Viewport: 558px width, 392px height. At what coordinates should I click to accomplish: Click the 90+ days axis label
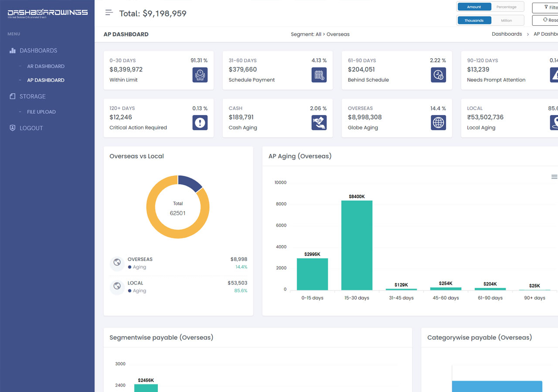534,298
